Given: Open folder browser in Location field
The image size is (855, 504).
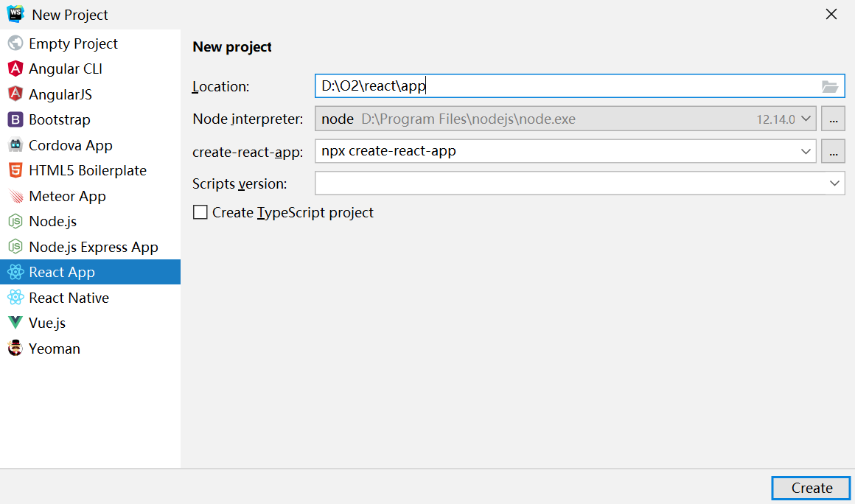Looking at the screenshot, I should point(829,87).
